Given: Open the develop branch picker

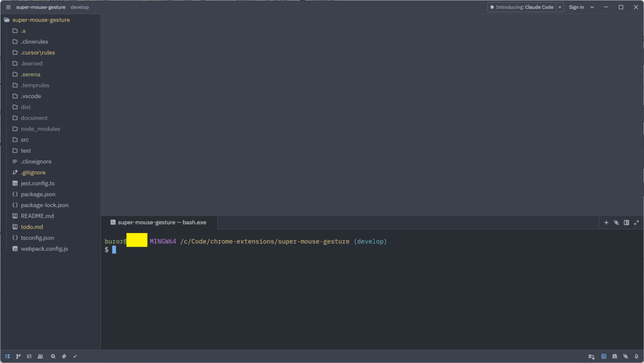Looking at the screenshot, I should click(x=79, y=7).
